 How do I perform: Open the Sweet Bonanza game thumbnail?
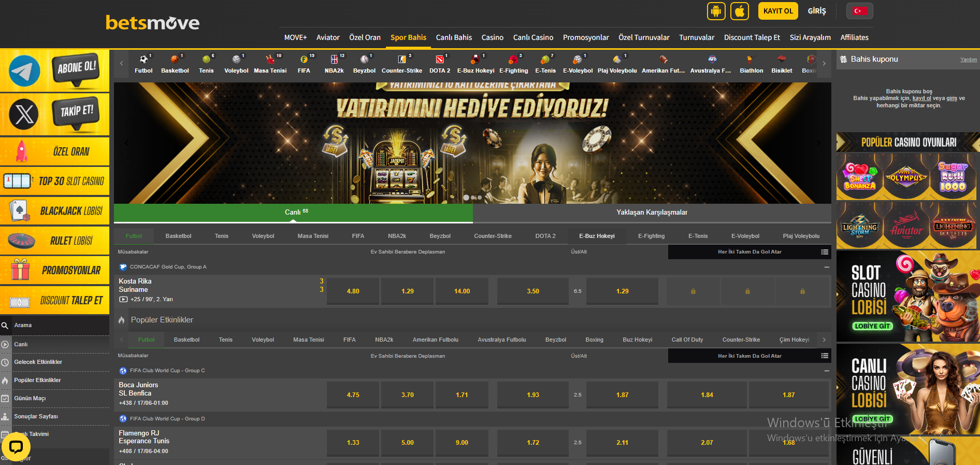pyautogui.click(x=860, y=177)
